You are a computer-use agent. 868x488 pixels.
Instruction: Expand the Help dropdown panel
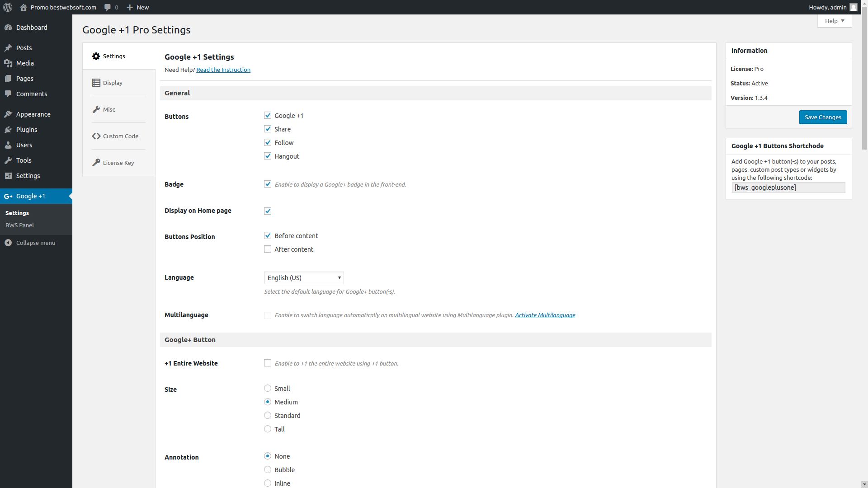pyautogui.click(x=834, y=21)
